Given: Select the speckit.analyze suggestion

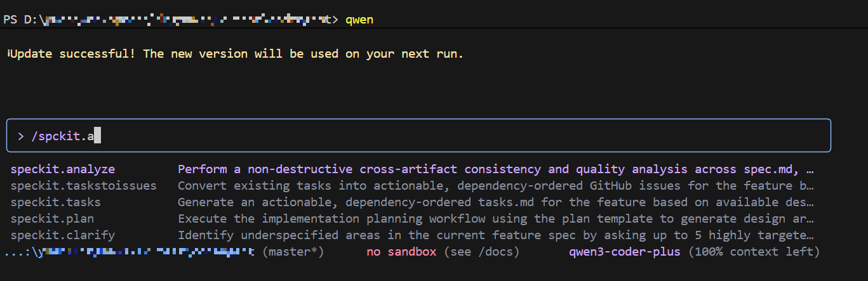Looking at the screenshot, I should (63, 169).
